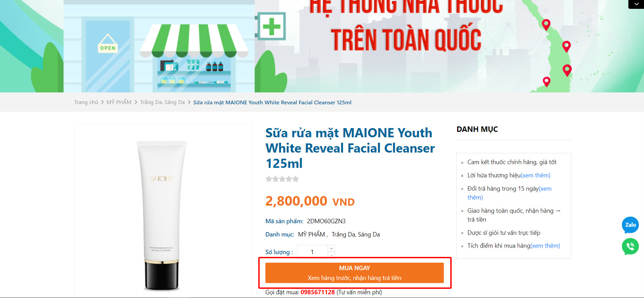644x298 pixels.
Task: Click the MUA NGAY buy button
Action: [354, 273]
